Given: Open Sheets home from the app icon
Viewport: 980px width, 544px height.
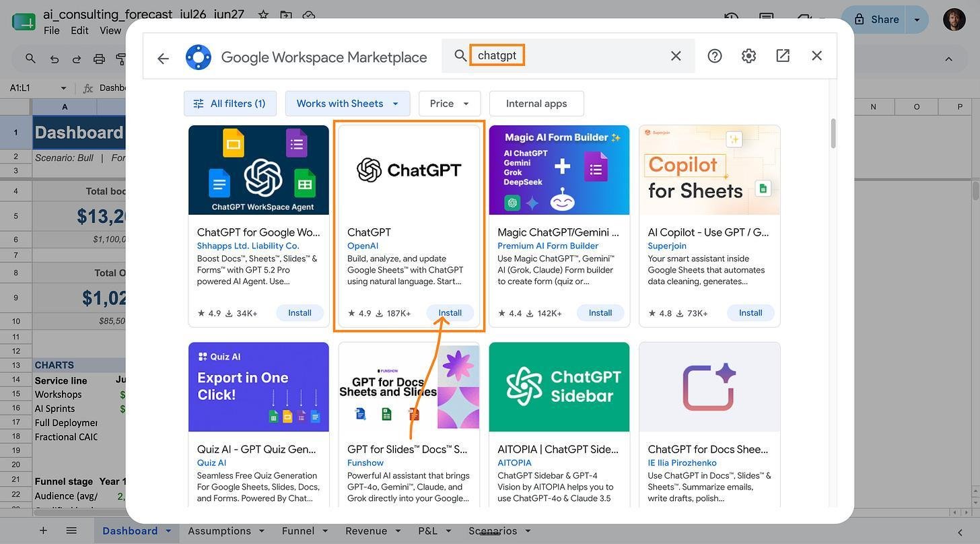Looking at the screenshot, I should click(x=24, y=22).
